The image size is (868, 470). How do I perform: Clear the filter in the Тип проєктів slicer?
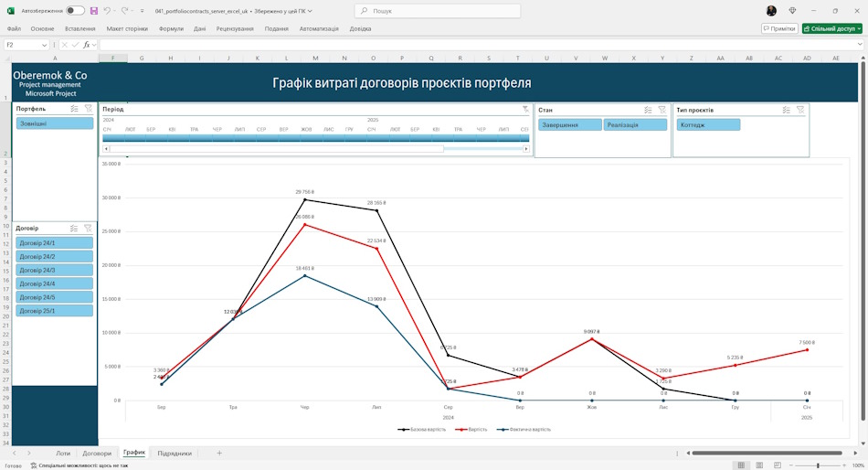(x=800, y=110)
